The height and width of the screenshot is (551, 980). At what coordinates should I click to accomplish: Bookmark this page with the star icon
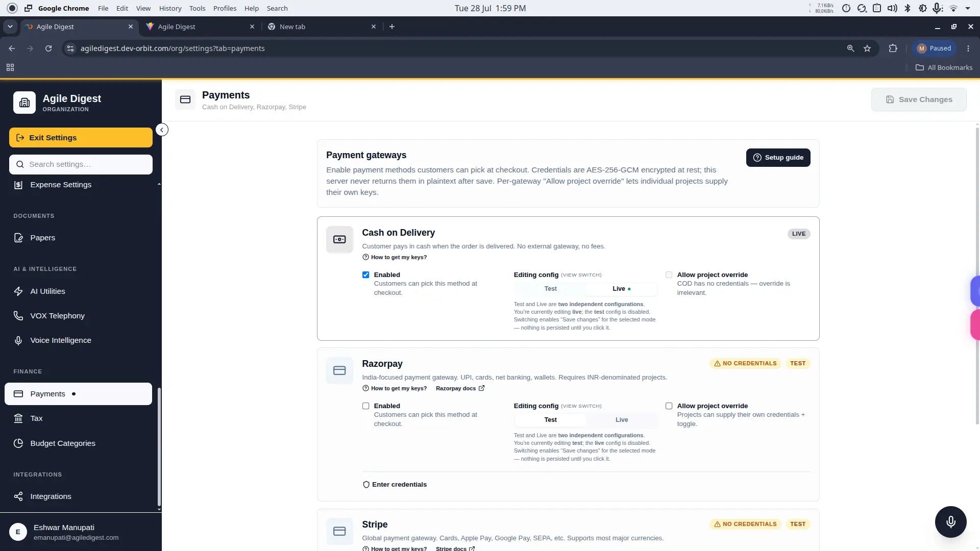click(867, 48)
